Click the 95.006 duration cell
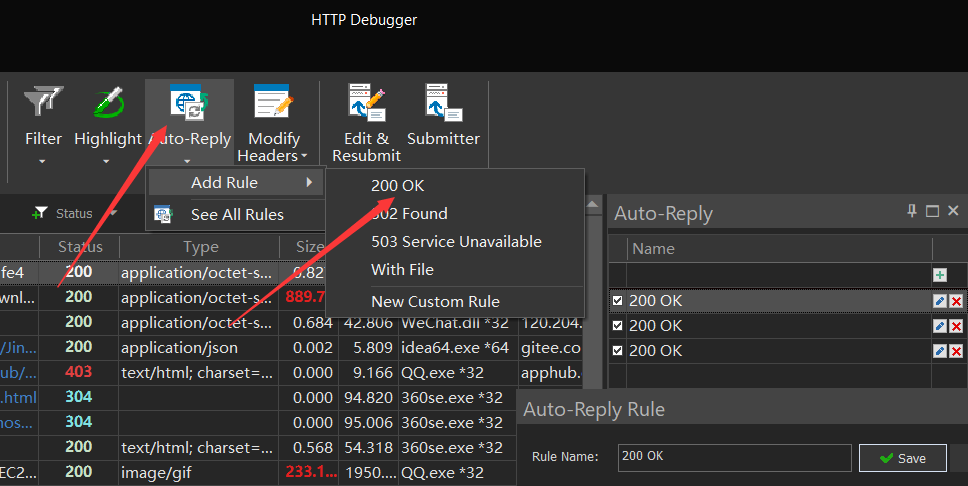Image resolution: width=968 pixels, height=486 pixels. 368,422
